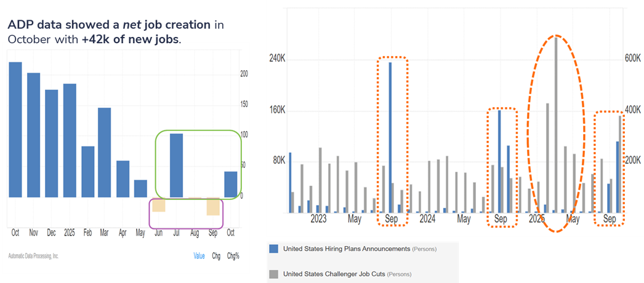Click the negative June bar in the ADP chart
Viewport: 644px width, 283px height.
159,205
